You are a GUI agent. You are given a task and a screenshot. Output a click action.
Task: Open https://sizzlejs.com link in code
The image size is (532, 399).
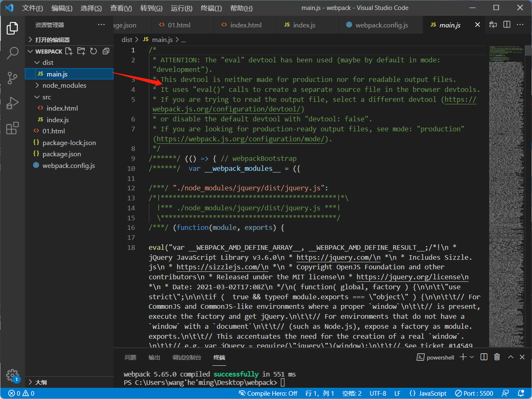coord(222,267)
